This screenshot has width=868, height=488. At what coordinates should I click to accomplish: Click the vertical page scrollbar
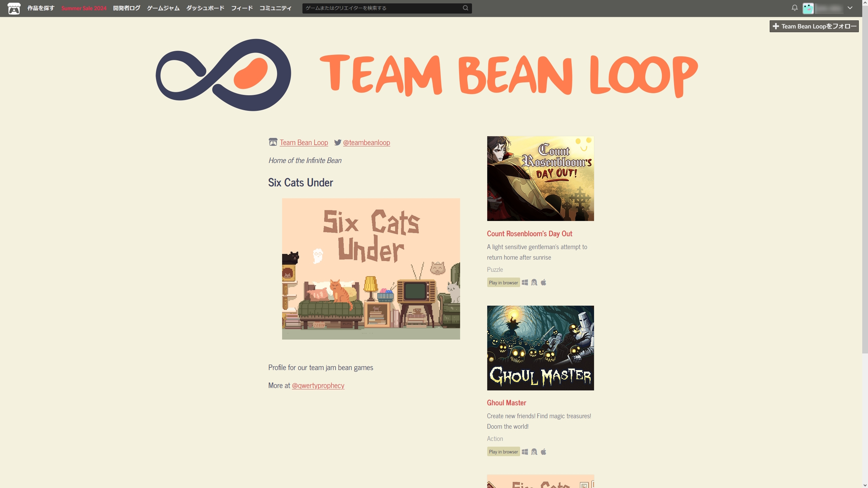[x=865, y=180]
